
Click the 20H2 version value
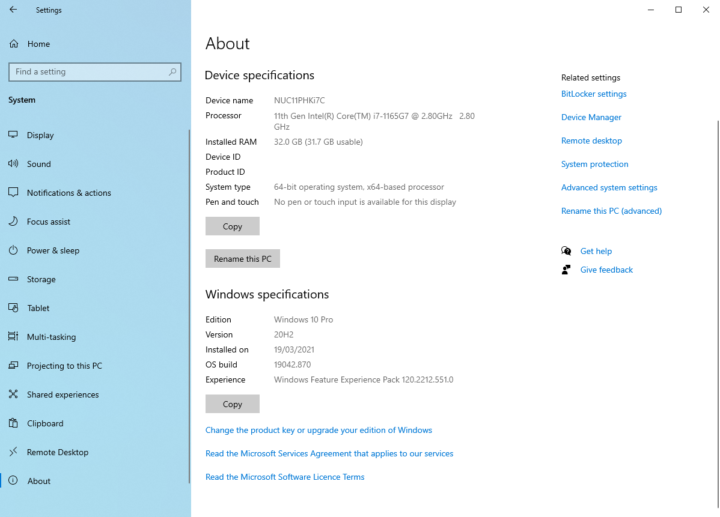click(284, 335)
